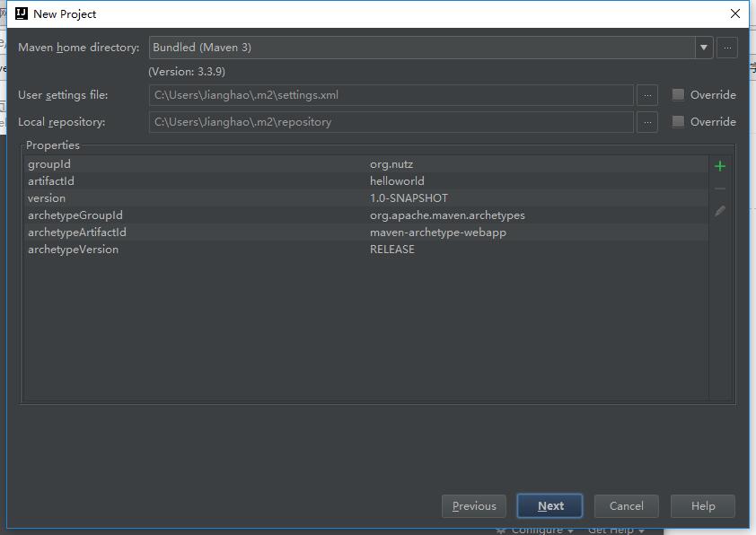Viewport: 756px width, 535px height.
Task: Cancel the new project wizard
Action: pyautogui.click(x=626, y=506)
